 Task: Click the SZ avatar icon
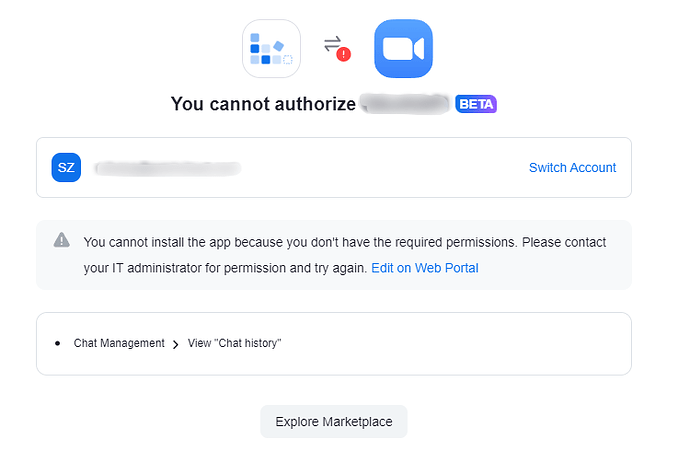66,167
